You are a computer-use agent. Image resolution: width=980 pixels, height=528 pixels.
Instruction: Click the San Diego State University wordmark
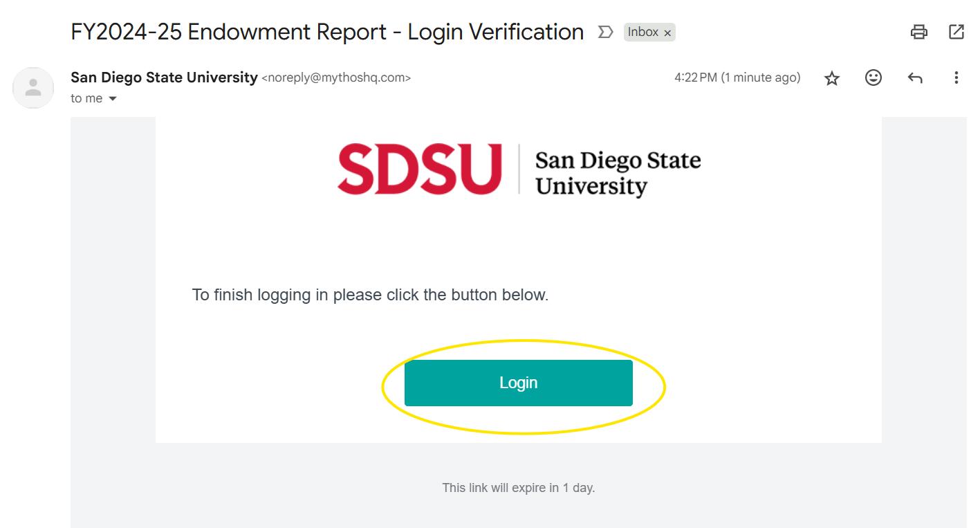pos(618,172)
